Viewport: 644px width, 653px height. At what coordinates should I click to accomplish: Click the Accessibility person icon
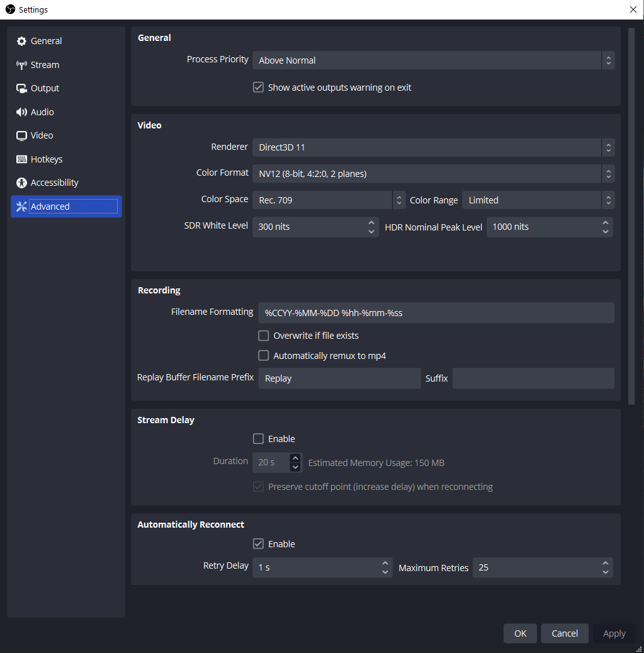coord(21,183)
